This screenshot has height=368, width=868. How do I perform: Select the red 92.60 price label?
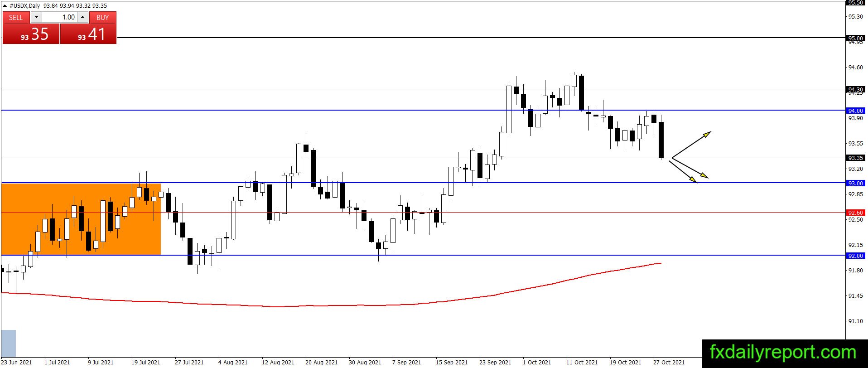tap(855, 213)
